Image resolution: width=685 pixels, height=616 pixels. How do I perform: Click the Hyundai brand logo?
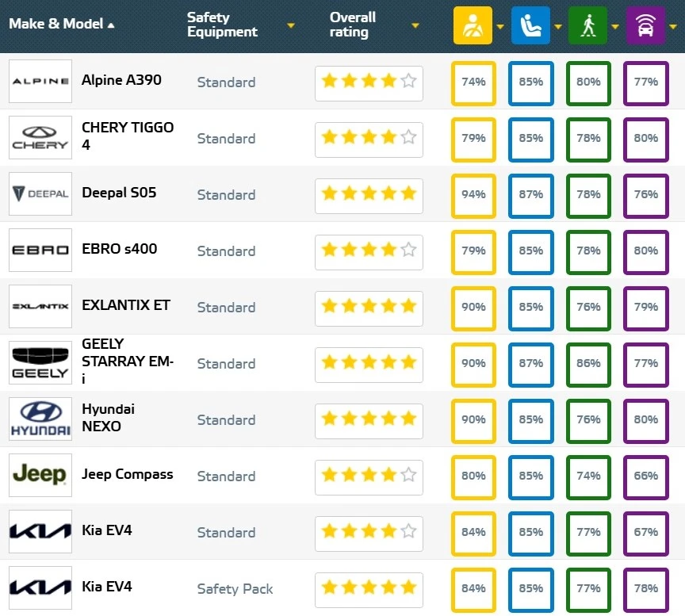[40, 419]
